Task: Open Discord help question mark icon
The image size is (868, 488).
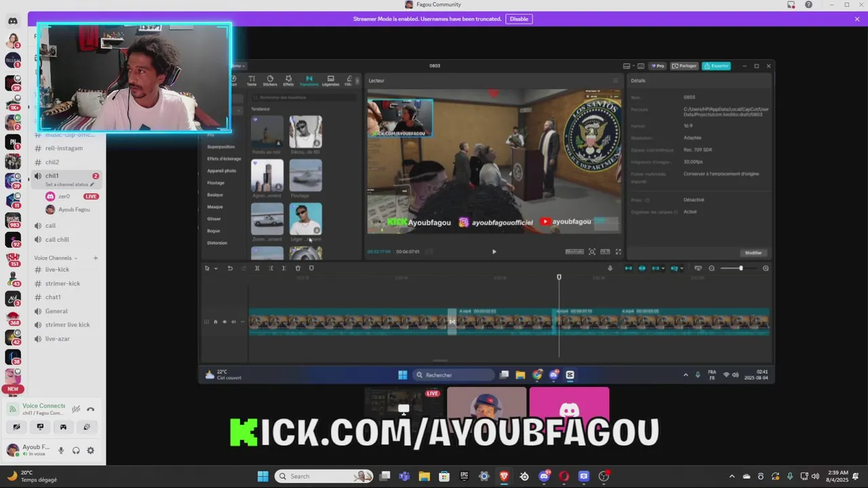Action: [808, 5]
